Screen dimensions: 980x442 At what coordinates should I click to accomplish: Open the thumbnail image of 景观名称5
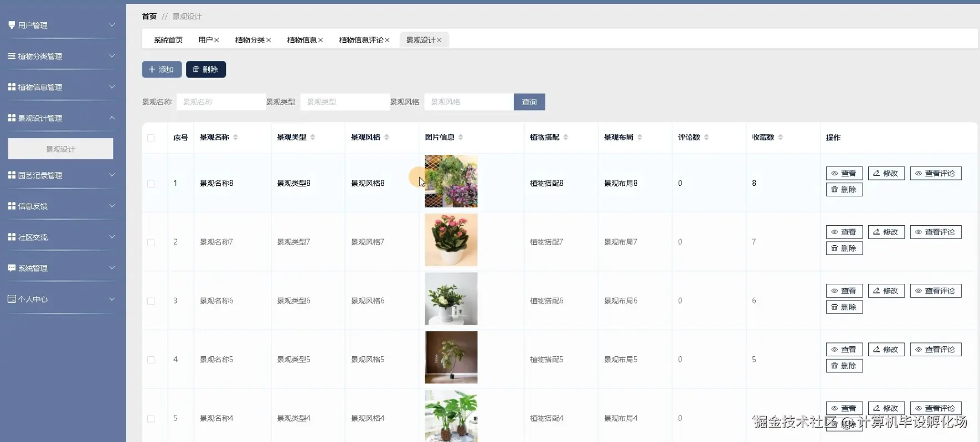[x=451, y=357]
